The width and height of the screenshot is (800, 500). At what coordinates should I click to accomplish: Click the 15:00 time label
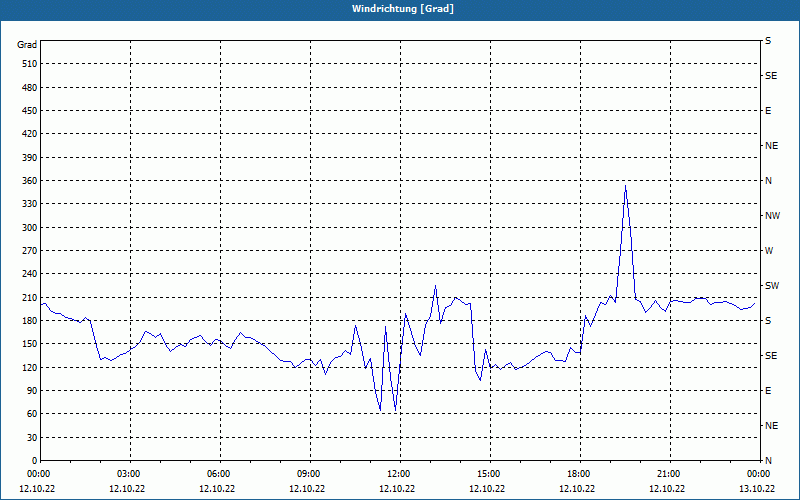490,474
